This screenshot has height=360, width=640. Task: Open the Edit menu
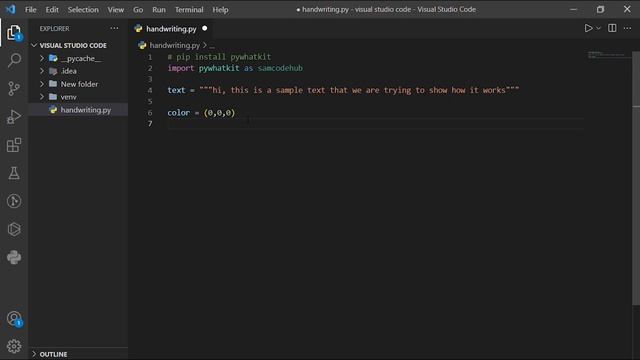[52, 9]
